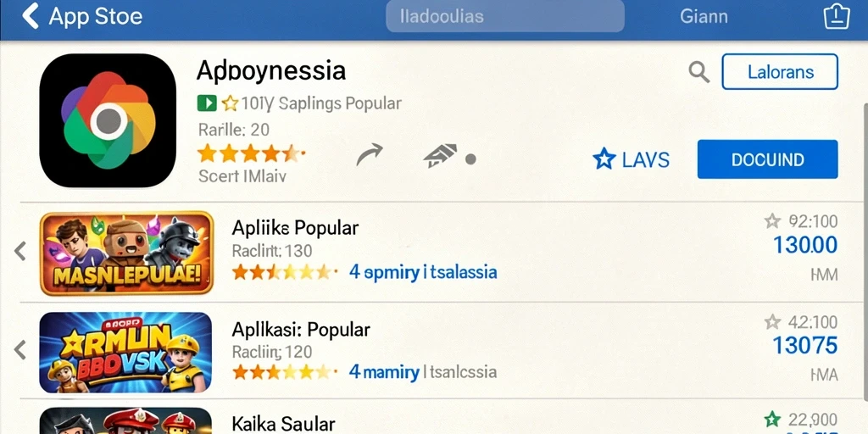Screen dimensions: 868x434
Task: Expand the chevron beside RMUN BBDVSK banner
Action: click(20, 350)
